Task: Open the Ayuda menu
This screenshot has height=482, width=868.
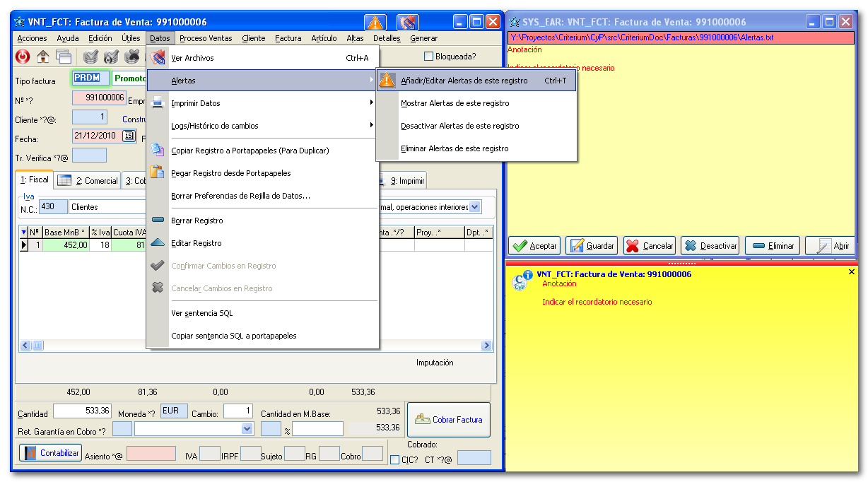Action: (x=68, y=38)
